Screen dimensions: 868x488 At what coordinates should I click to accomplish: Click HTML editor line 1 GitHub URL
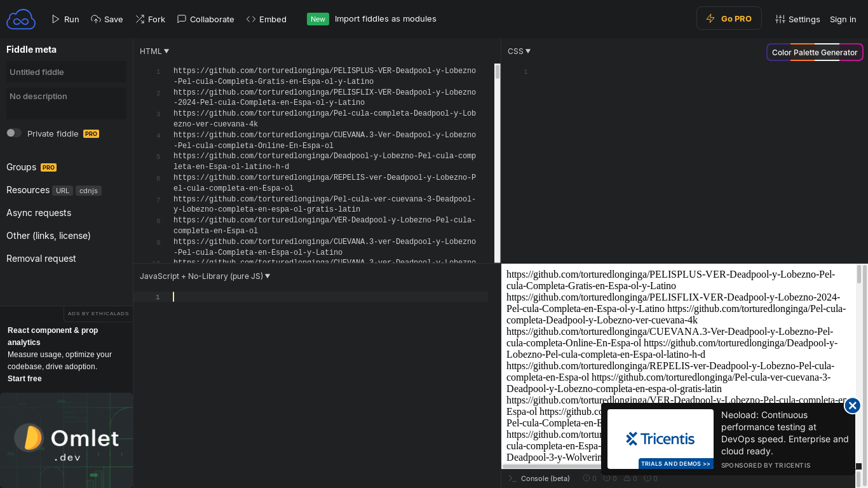324,76
